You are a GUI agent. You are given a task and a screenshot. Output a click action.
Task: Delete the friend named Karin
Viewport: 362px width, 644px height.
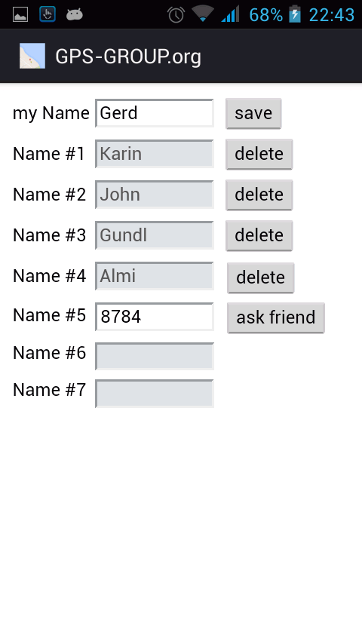(x=259, y=154)
